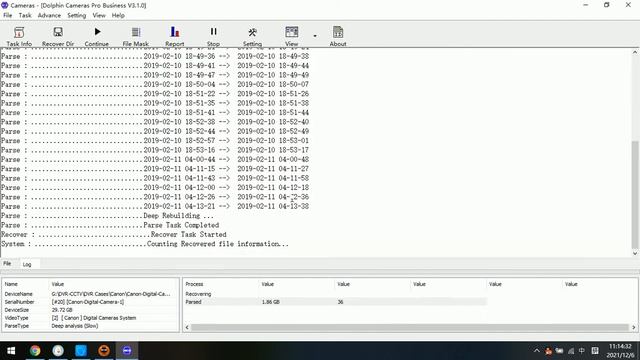Image resolution: width=640 pixels, height=360 pixels.
Task: Open the About toolbar icon
Action: (x=338, y=36)
